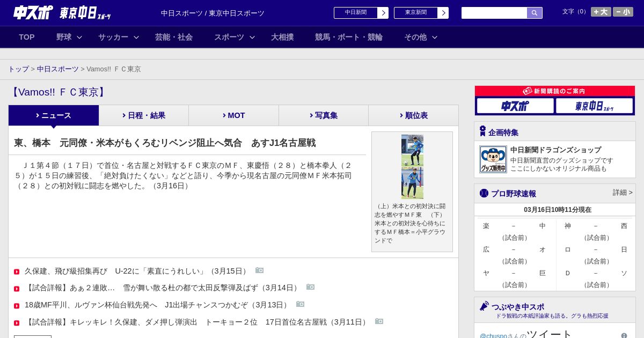The height and width of the screenshot is (338, 644).
Task: Click 東京中日スポーツ subscription banner button
Action: click(594, 106)
